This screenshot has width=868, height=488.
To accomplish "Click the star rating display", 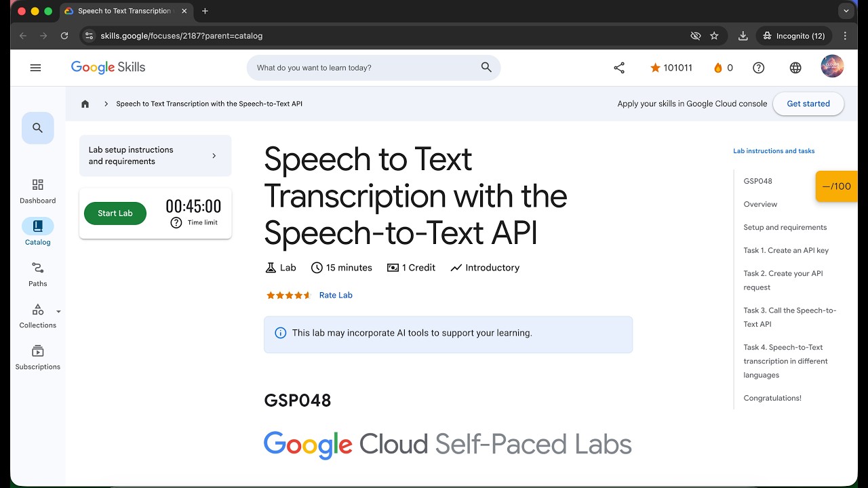I will [289, 295].
